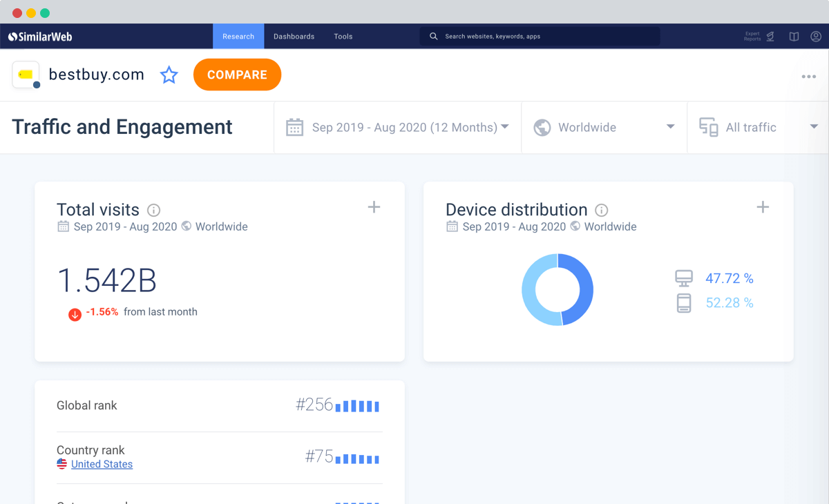829x504 pixels.
Task: Click the United States flag icon
Action: point(62,464)
